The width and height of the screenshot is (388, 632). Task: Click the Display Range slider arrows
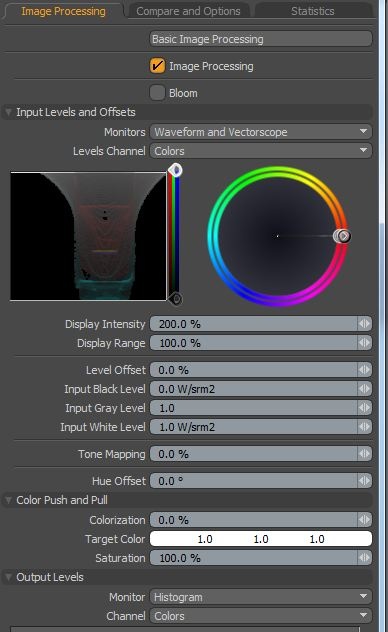click(x=364, y=343)
